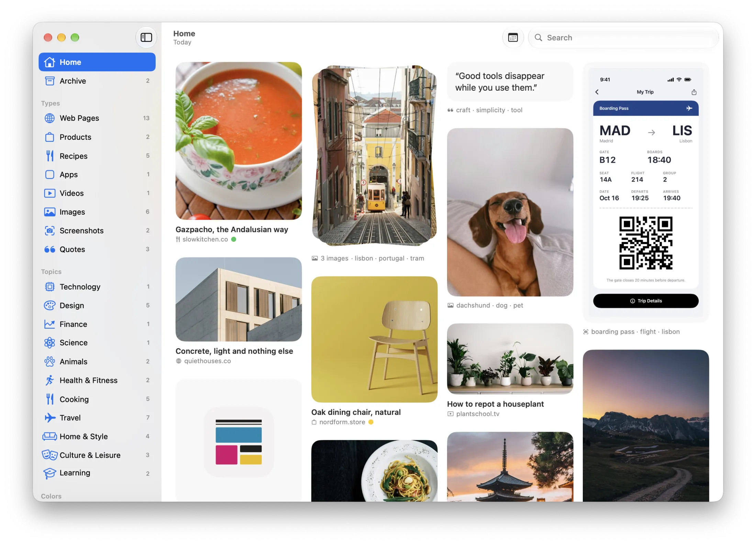Click the green status dot by slowkitchen.co

(x=234, y=239)
